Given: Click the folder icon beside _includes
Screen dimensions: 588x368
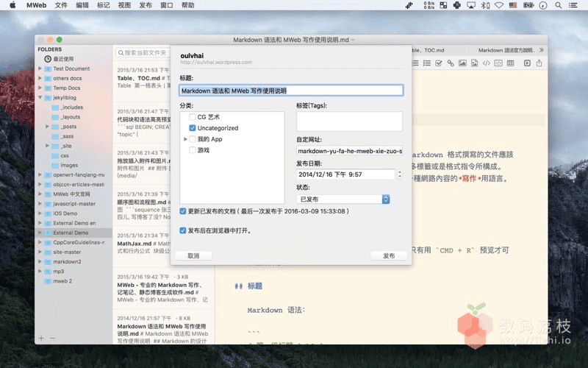Looking at the screenshot, I should click(x=56, y=107).
